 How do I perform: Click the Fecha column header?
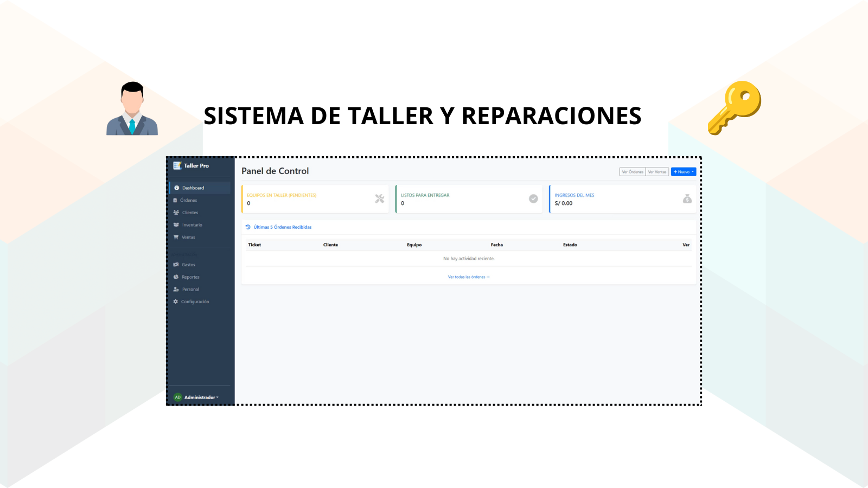[x=497, y=245]
